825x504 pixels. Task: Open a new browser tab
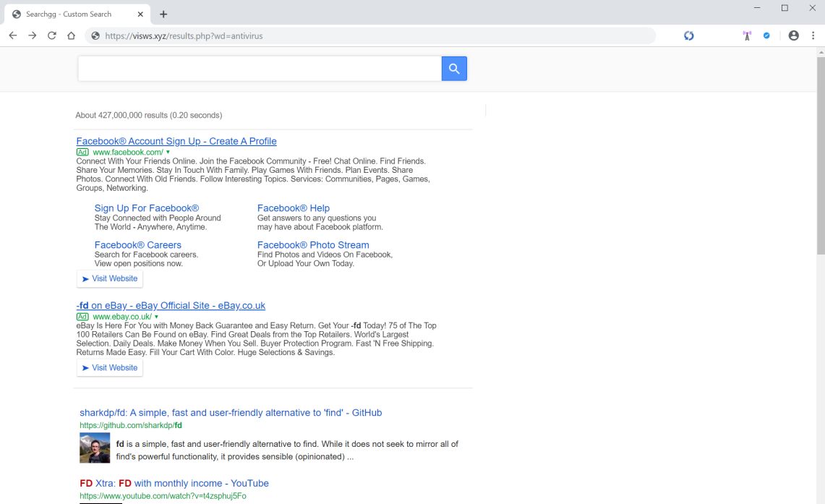point(163,14)
